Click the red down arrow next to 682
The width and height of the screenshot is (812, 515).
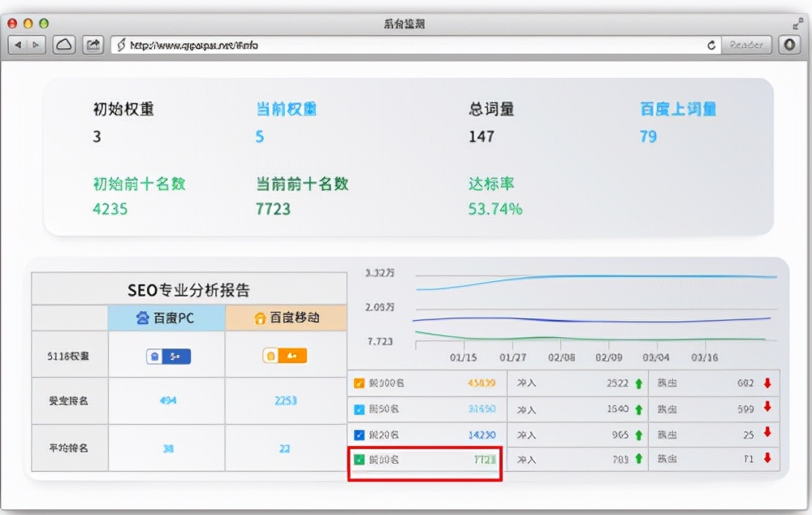coord(765,383)
